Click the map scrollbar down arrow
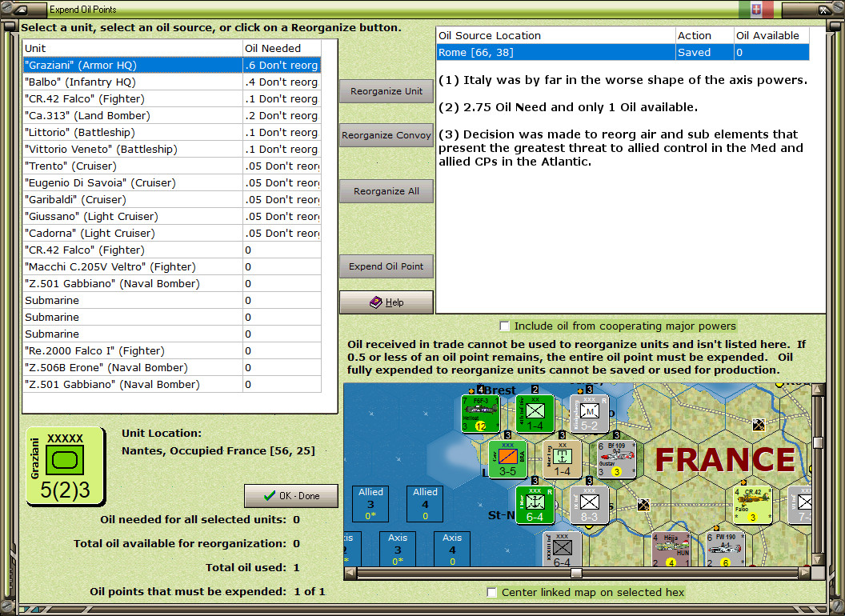845x616 pixels. tap(818, 560)
